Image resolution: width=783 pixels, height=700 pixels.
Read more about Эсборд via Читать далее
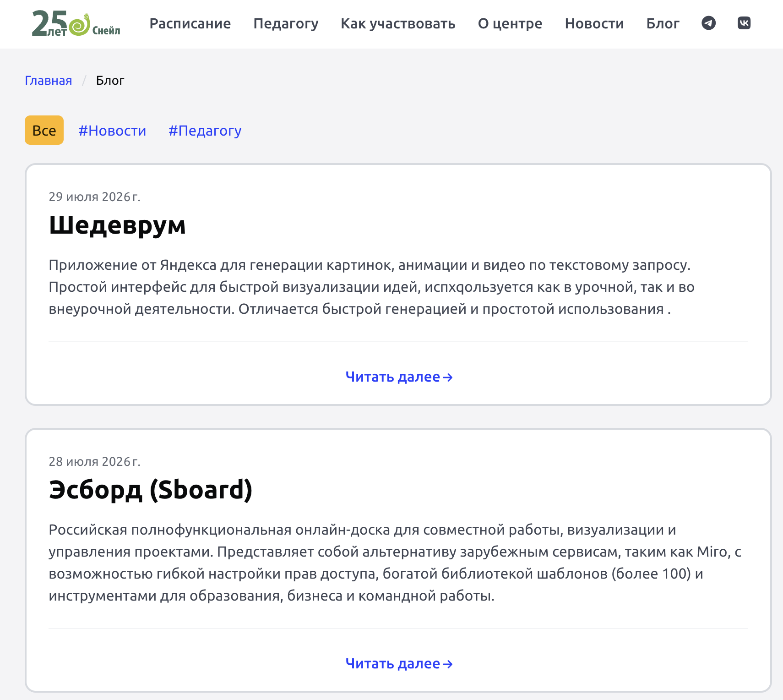(x=399, y=663)
